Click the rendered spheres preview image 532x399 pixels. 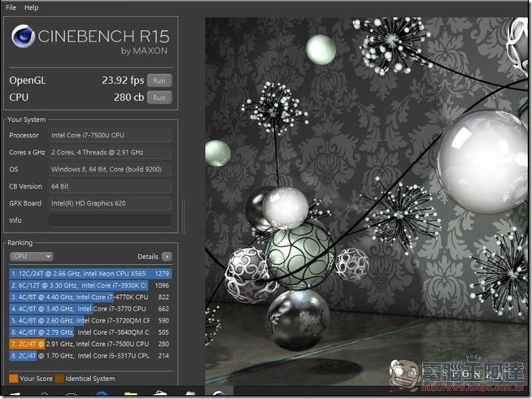(x=366, y=202)
